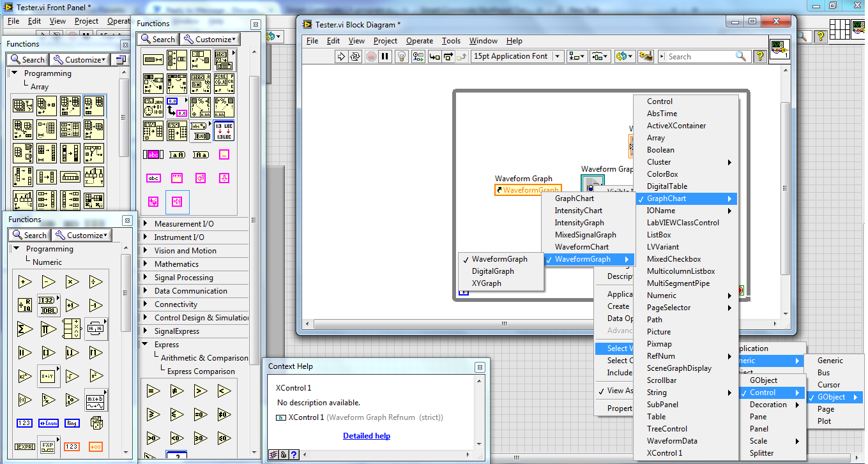
Task: Open Customize dropdown in Numeric Functions palette
Action: [x=82, y=236]
